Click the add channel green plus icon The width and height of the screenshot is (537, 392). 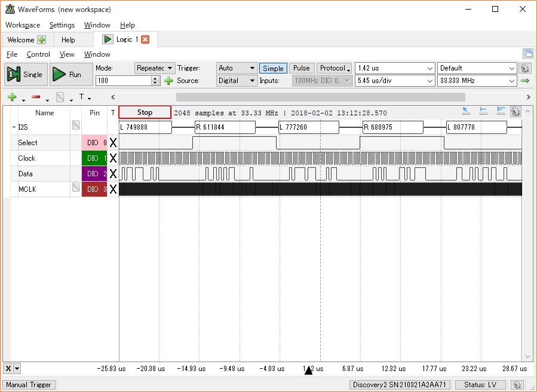(12, 97)
